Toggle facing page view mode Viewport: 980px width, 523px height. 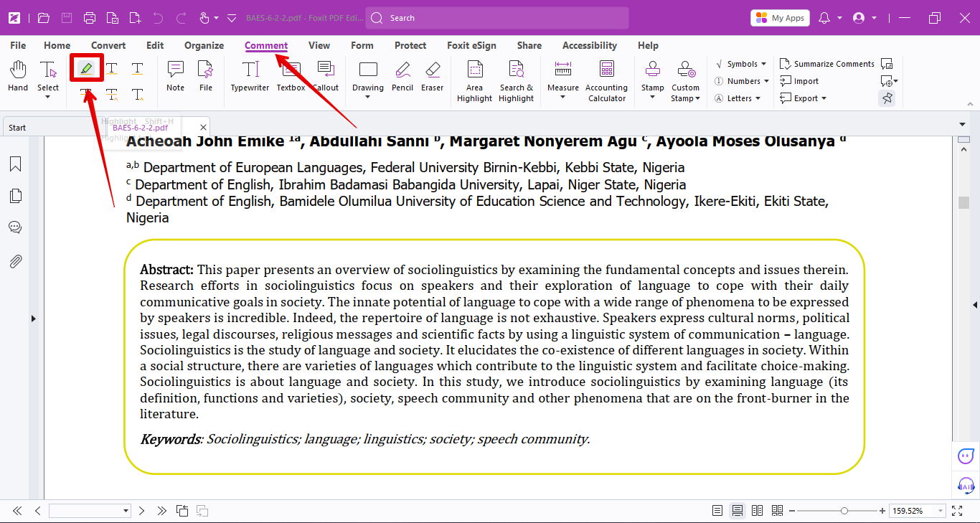point(757,510)
